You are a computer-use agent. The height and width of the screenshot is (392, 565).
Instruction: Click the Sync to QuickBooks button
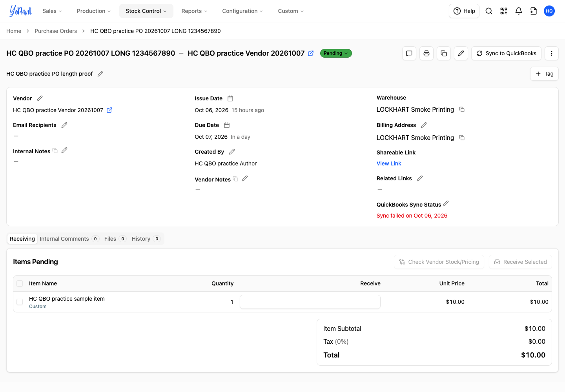[x=506, y=53]
